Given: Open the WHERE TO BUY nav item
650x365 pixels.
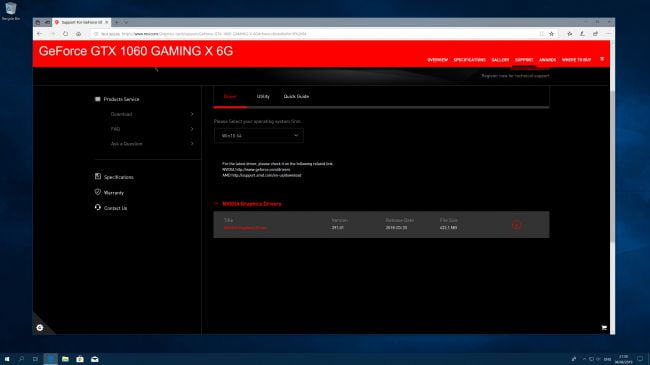Looking at the screenshot, I should point(576,60).
